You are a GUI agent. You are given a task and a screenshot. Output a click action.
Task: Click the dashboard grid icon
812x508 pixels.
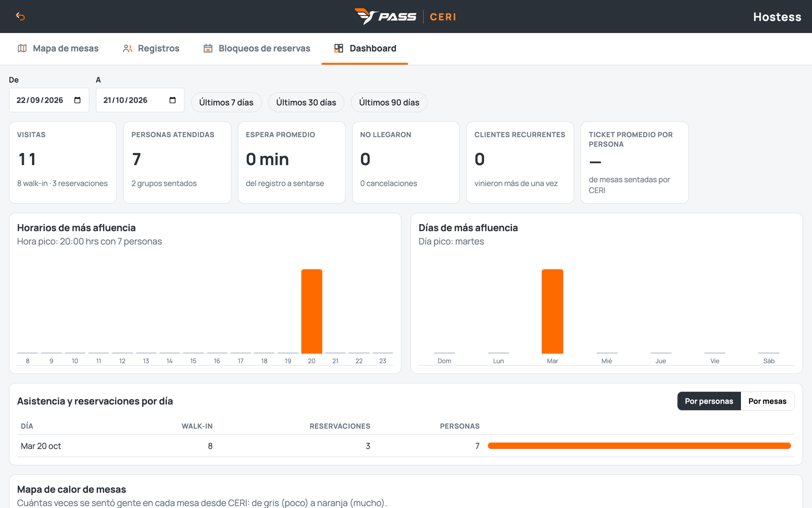click(339, 48)
